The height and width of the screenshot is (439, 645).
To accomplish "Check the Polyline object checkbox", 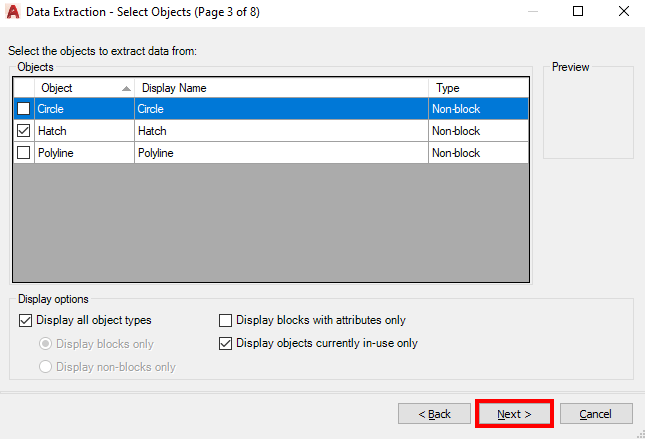I will click(x=23, y=153).
